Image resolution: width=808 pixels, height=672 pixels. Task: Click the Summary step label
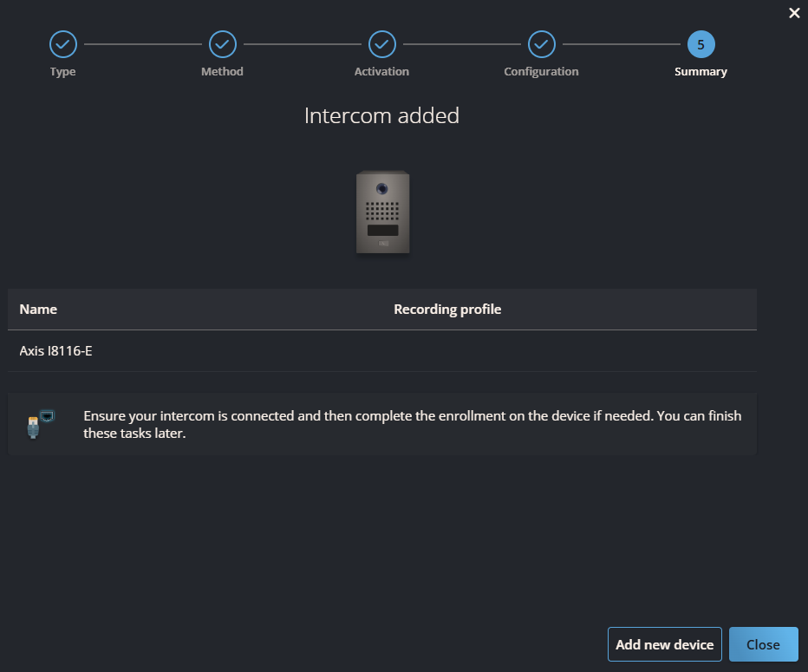pos(700,72)
